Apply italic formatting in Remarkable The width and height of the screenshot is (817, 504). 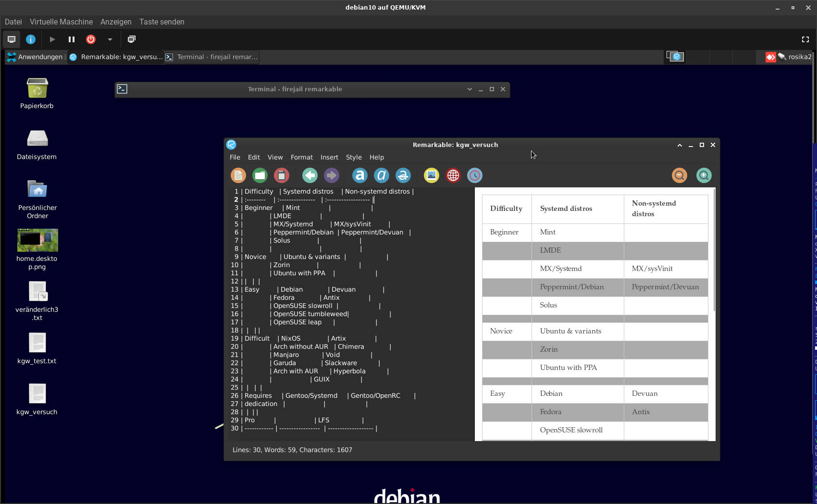pyautogui.click(x=382, y=175)
